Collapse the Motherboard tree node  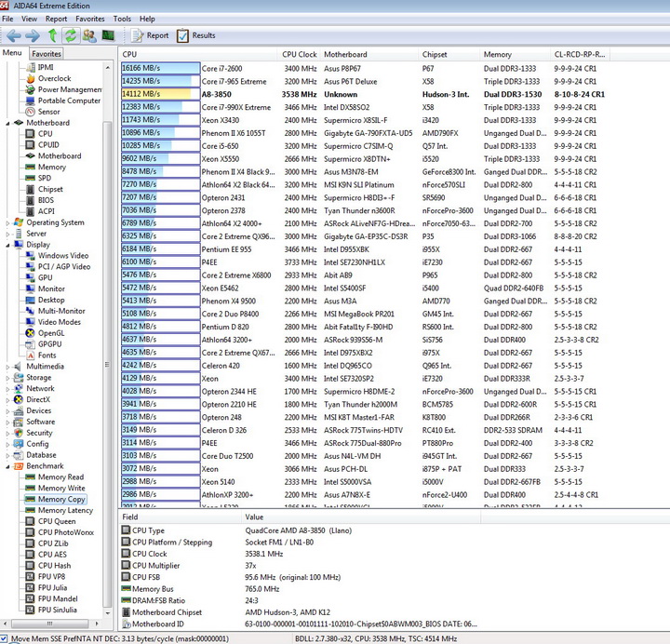click(x=8, y=123)
